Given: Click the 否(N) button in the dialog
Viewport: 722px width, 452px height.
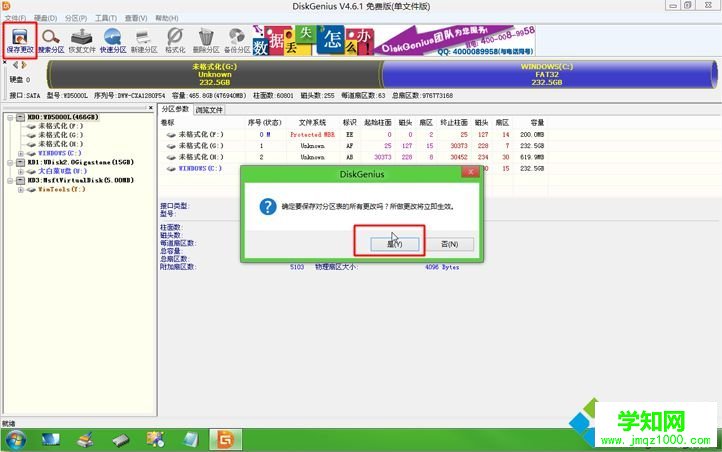Looking at the screenshot, I should coord(449,244).
